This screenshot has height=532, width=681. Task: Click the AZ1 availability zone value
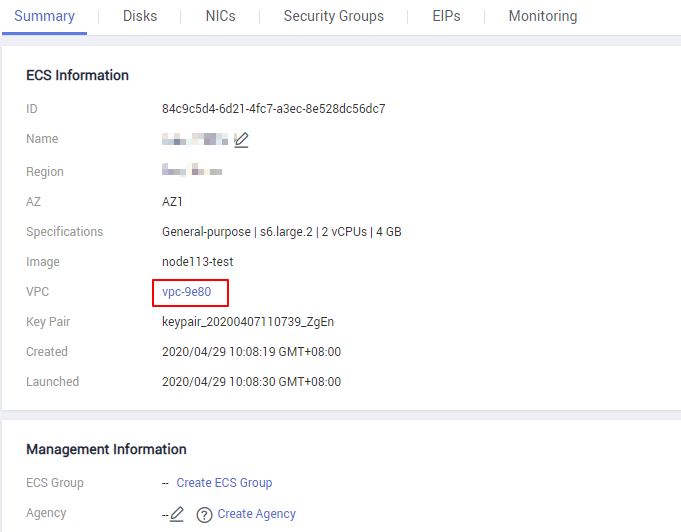172,202
